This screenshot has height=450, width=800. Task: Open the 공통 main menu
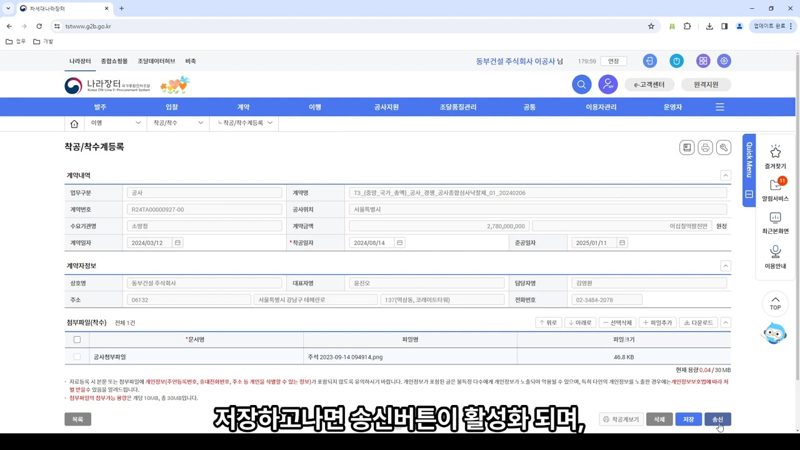530,107
